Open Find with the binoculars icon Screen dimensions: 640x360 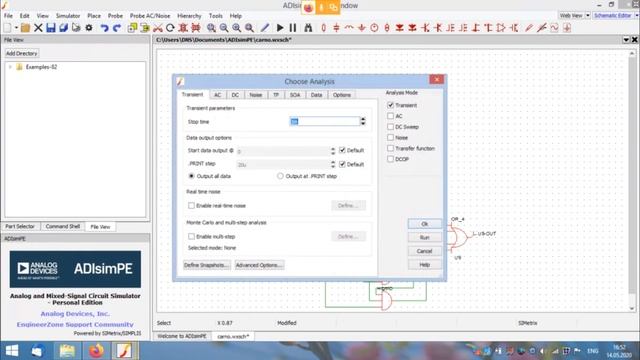tap(308, 28)
